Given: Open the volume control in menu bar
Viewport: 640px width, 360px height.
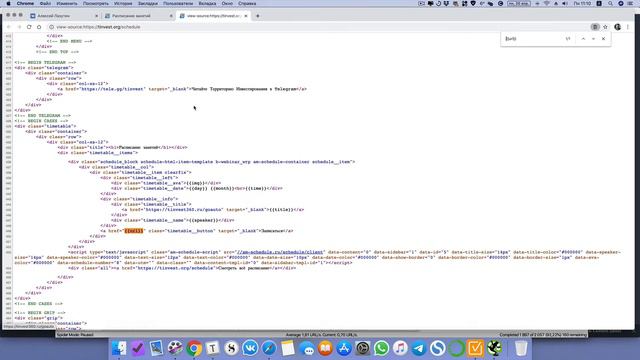Looking at the screenshot, I should [x=565, y=3].
